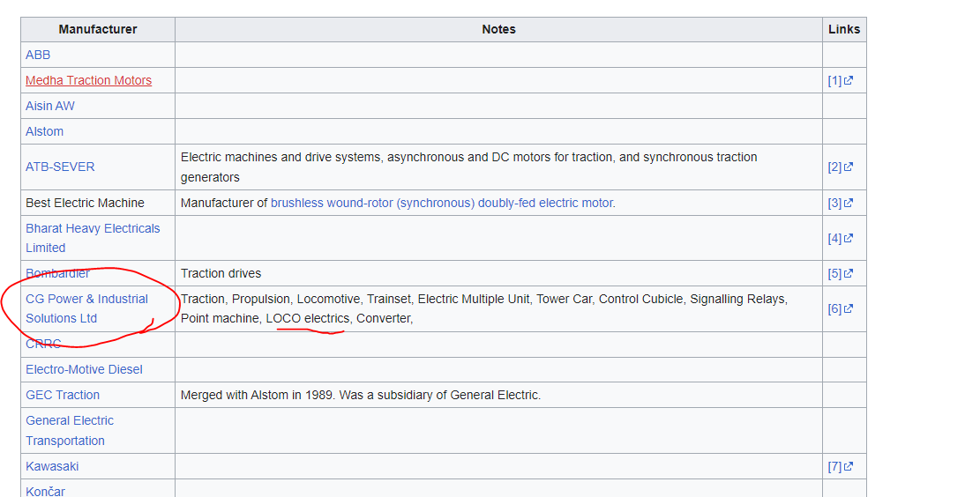The image size is (980, 497).
Task: Click the LOCO electrics text in CG Power notes
Action: [x=308, y=318]
